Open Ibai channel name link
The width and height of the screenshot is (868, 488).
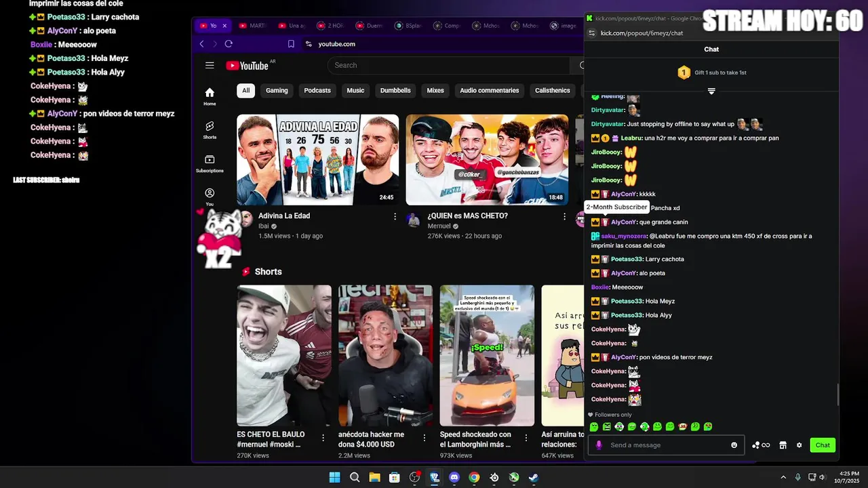point(264,226)
